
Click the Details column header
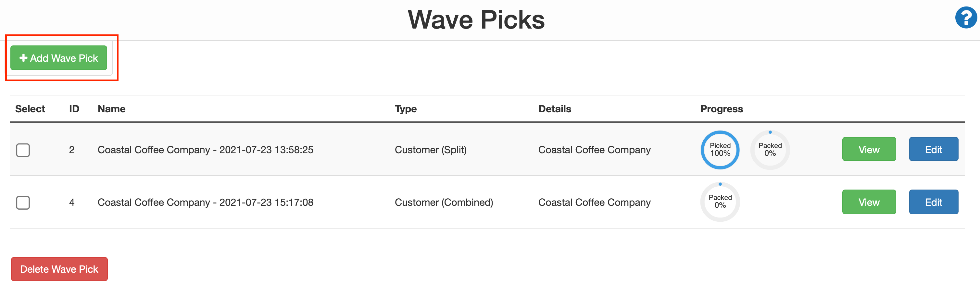click(555, 109)
